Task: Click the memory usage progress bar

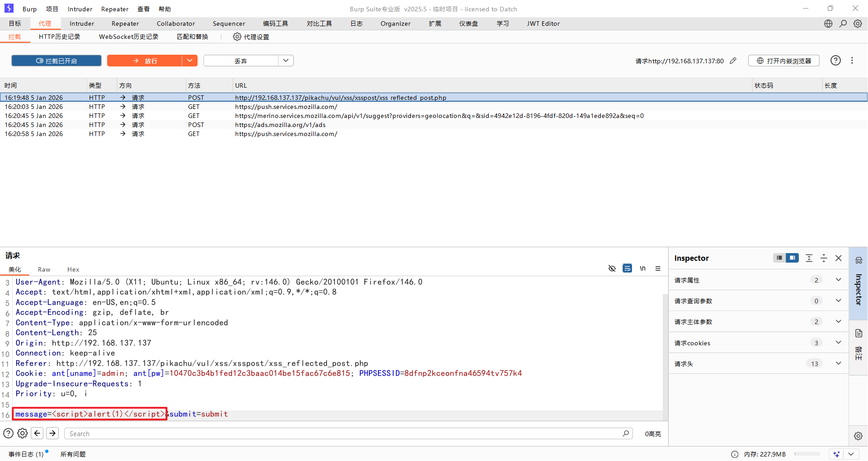Action: tap(807, 454)
